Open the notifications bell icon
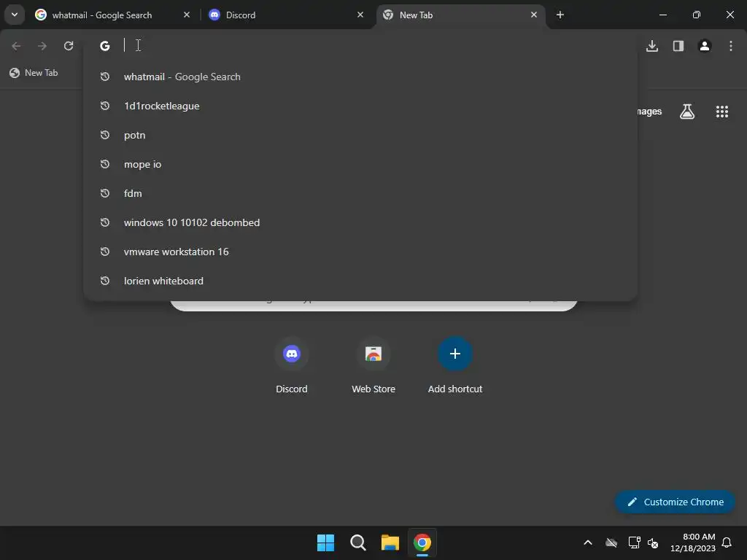The height and width of the screenshot is (560, 747). (x=727, y=542)
